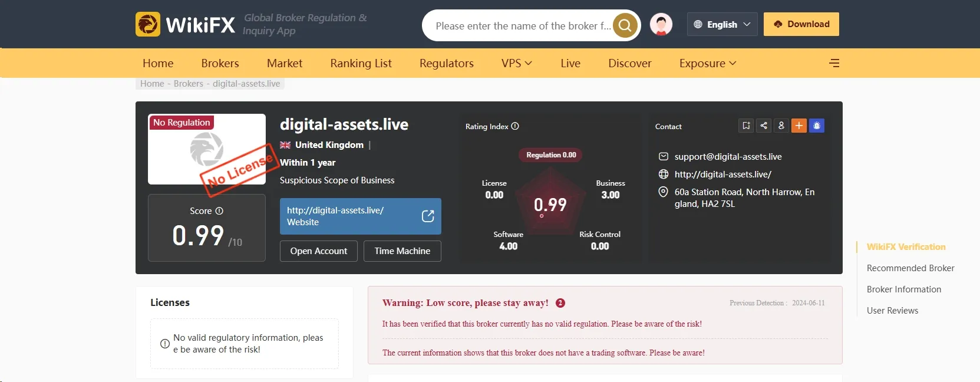Image resolution: width=980 pixels, height=382 pixels.
Task: Open the Regulators menu item
Action: [x=447, y=63]
